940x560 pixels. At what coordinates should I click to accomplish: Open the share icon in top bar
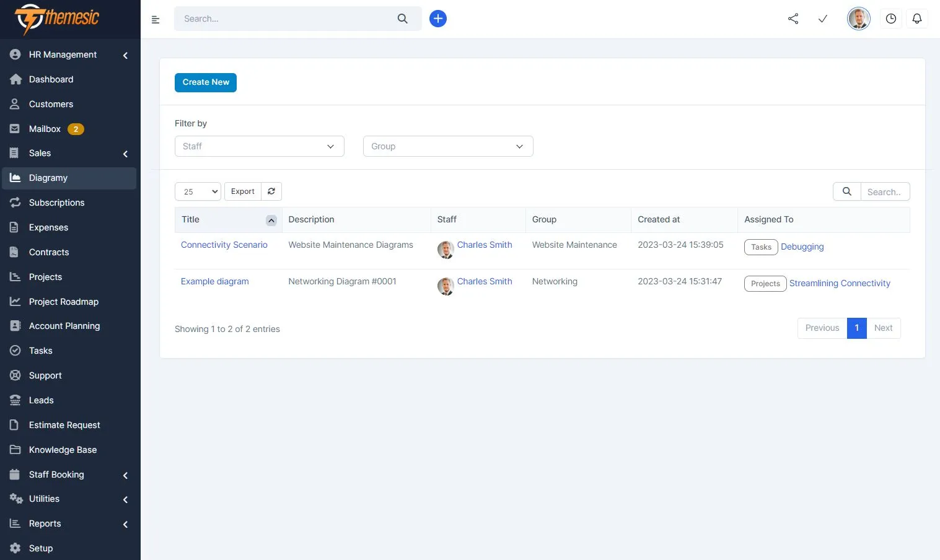(793, 19)
